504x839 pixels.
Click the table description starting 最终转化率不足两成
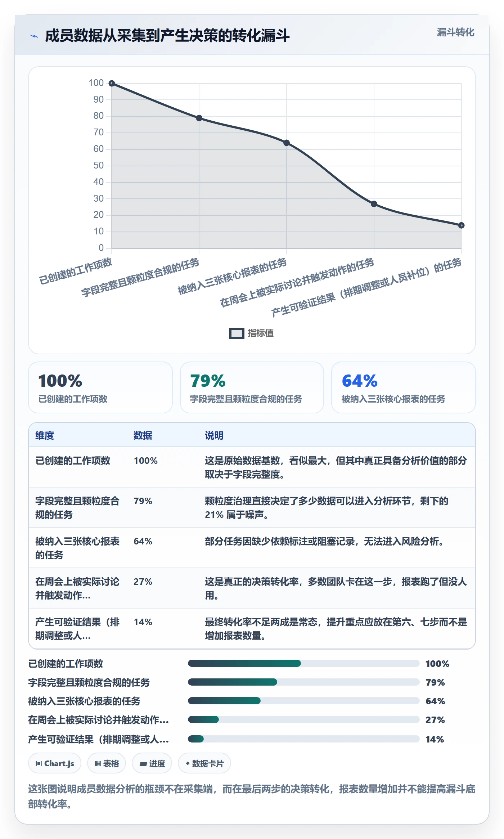coord(336,629)
